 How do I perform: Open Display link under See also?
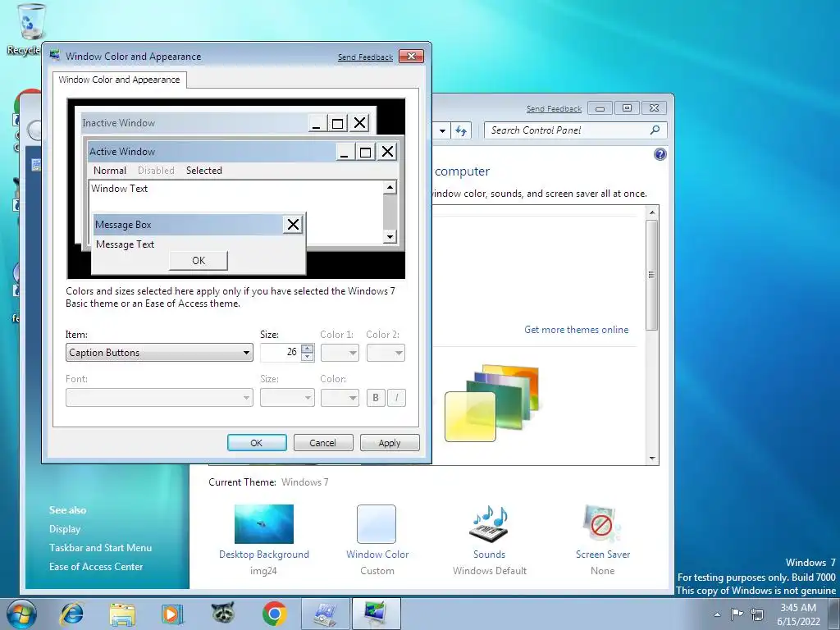click(x=65, y=529)
